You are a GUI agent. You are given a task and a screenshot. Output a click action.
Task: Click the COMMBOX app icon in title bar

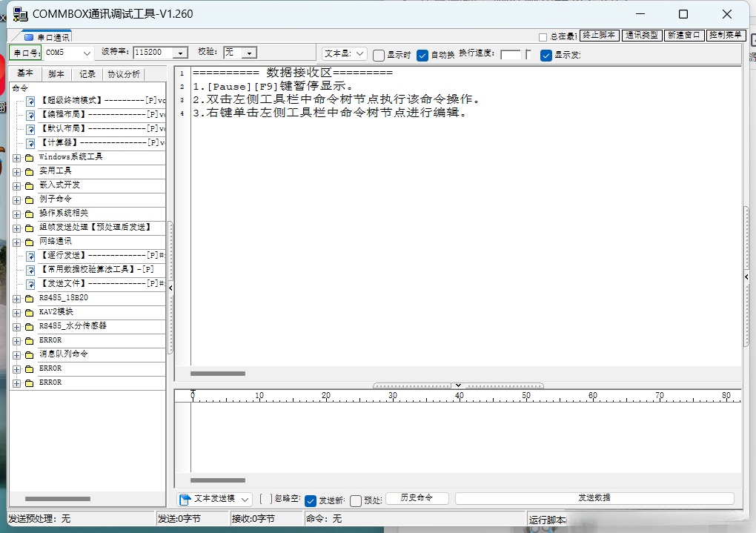(20, 15)
